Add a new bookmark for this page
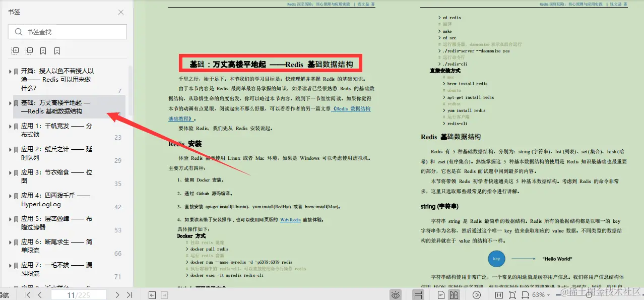 [43, 50]
